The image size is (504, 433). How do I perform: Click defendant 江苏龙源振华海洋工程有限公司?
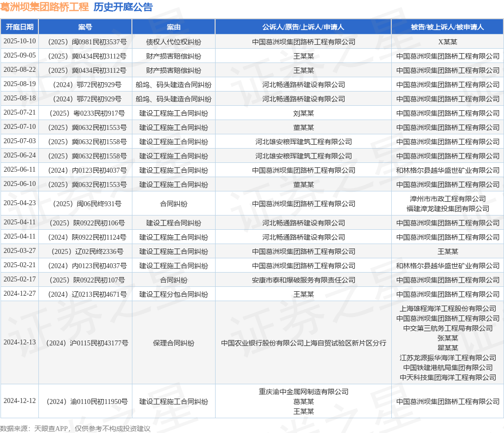point(447,358)
